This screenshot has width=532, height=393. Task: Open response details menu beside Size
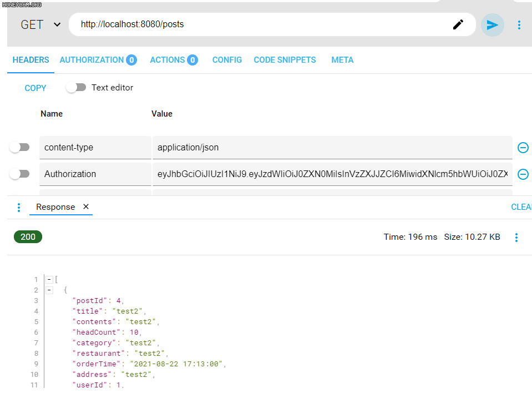pyautogui.click(x=516, y=237)
